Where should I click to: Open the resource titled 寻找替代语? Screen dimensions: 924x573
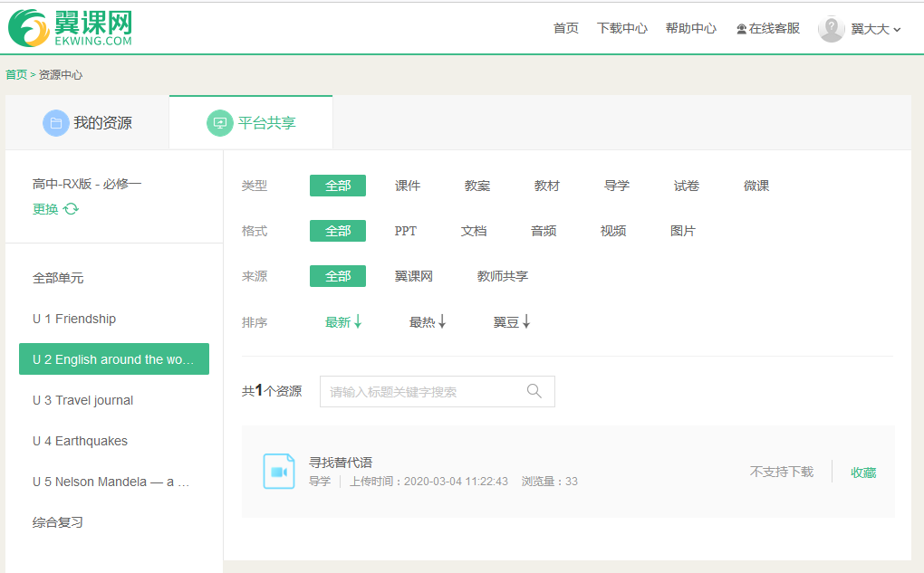tap(341, 463)
